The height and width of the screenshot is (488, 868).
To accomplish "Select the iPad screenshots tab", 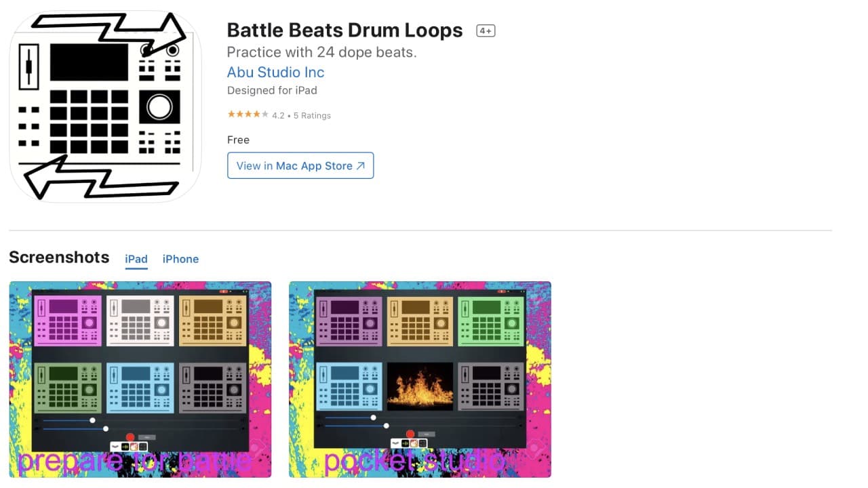I will click(136, 259).
